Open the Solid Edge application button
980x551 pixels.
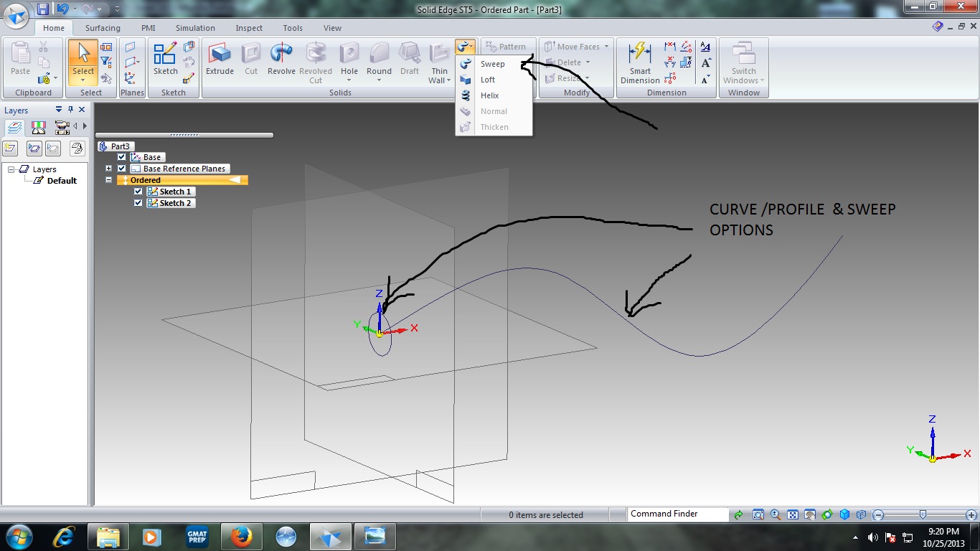point(16,16)
